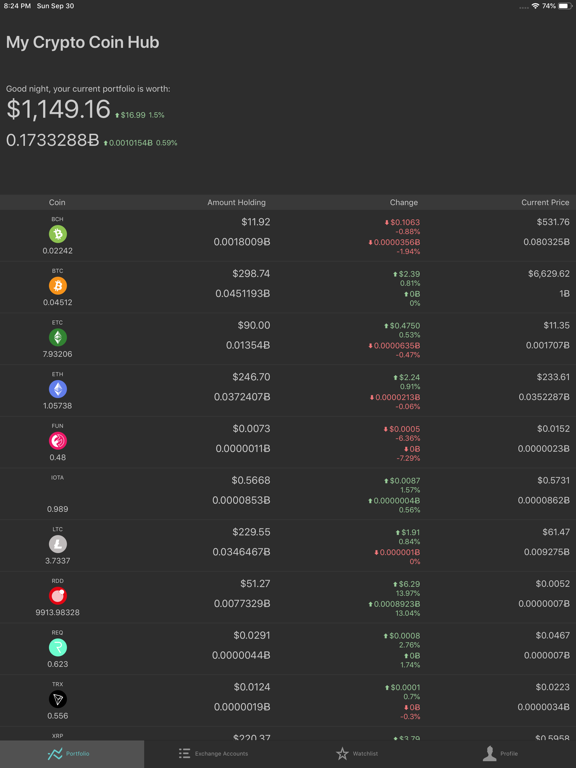The height and width of the screenshot is (768, 576).
Task: Tap the date Sun Sep 30 in status bar
Action: click(55, 6)
